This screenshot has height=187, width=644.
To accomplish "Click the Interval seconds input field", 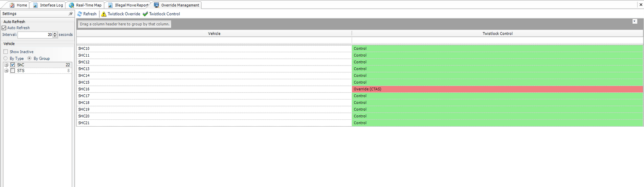I will (x=35, y=35).
